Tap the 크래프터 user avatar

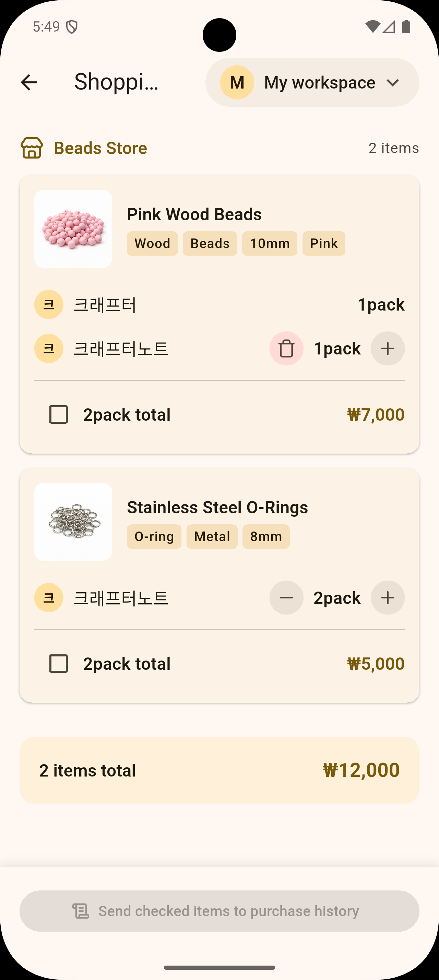[49, 304]
